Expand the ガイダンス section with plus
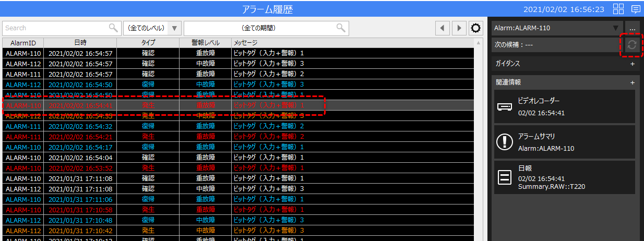Viewport: 644px width, 241px height. (632, 64)
